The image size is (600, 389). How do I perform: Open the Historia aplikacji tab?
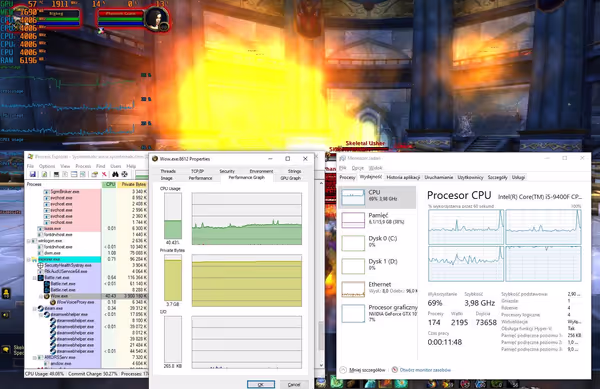[x=403, y=177]
